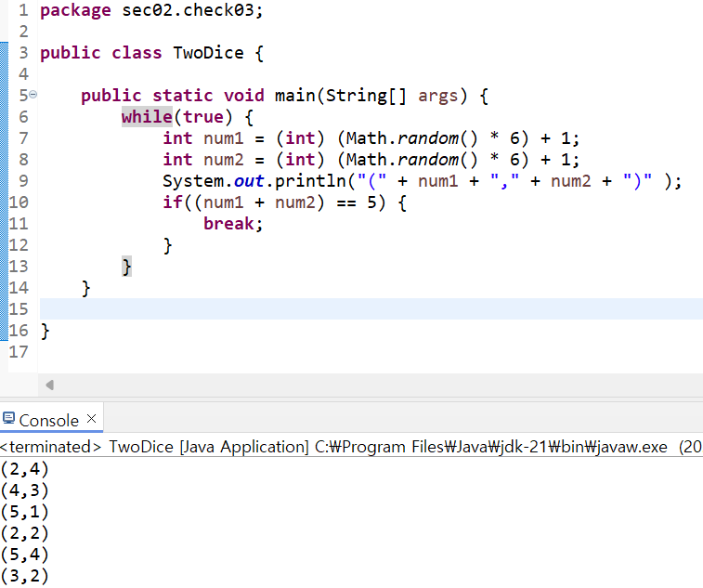The image size is (703, 588).
Task: Click line number 17 in gutter
Action: [19, 352]
